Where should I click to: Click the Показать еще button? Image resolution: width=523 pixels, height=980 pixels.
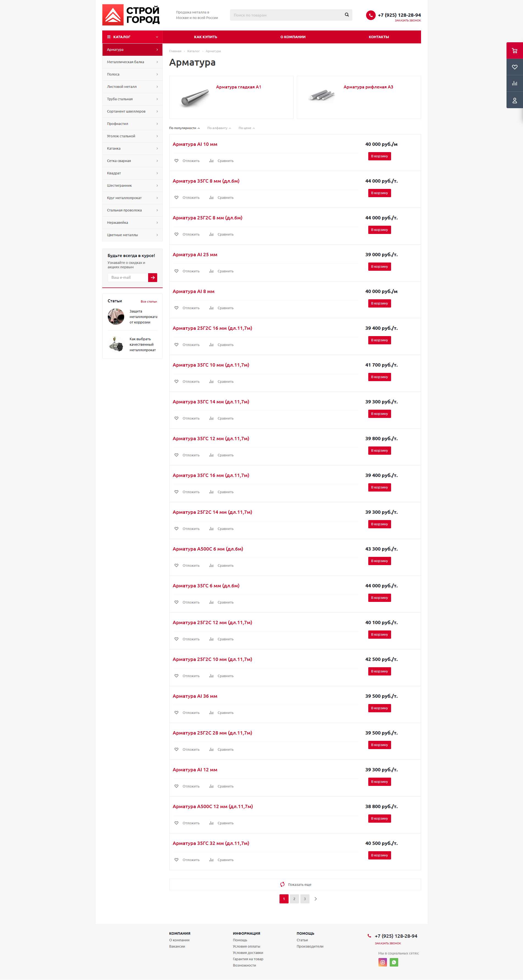click(x=295, y=884)
